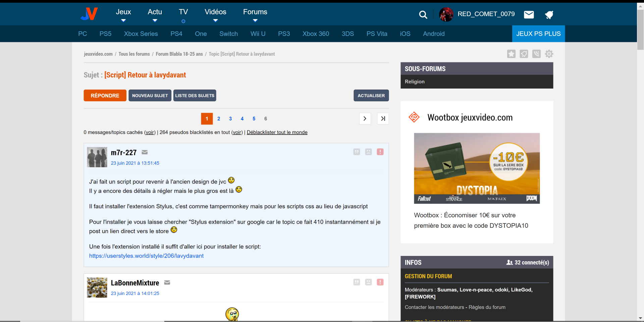Viewport: 644px width, 322px height.
Task: Click the Wootbox orange logo icon
Action: [414, 117]
